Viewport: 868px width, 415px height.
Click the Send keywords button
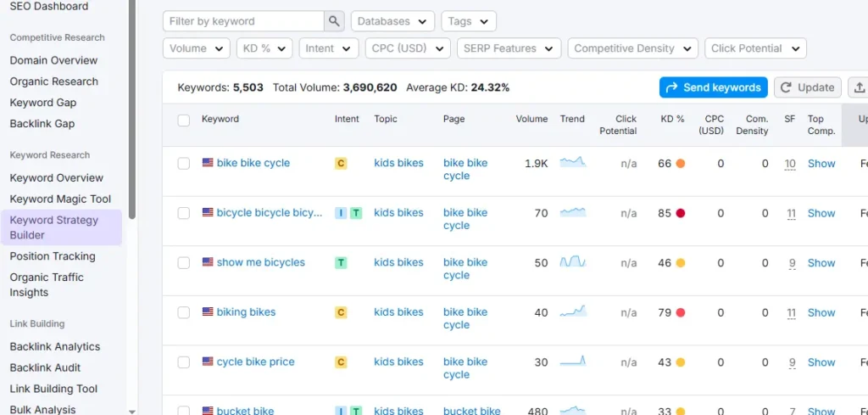(713, 87)
